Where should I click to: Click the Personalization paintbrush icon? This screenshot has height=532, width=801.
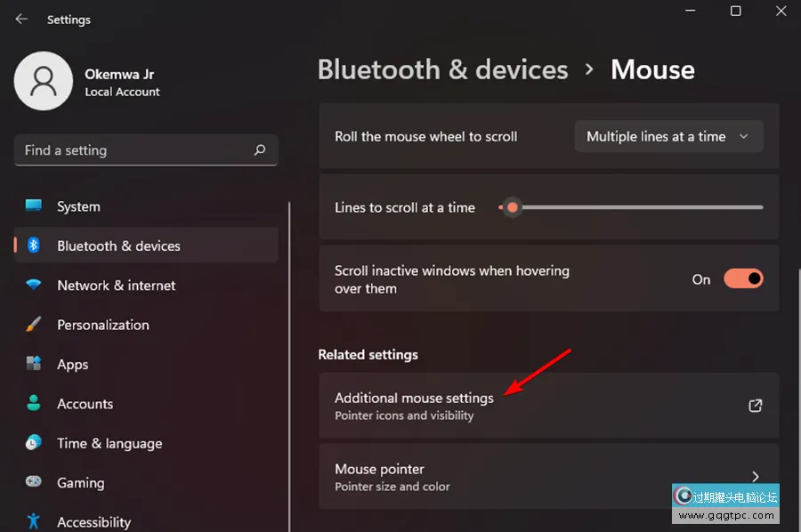coord(34,325)
